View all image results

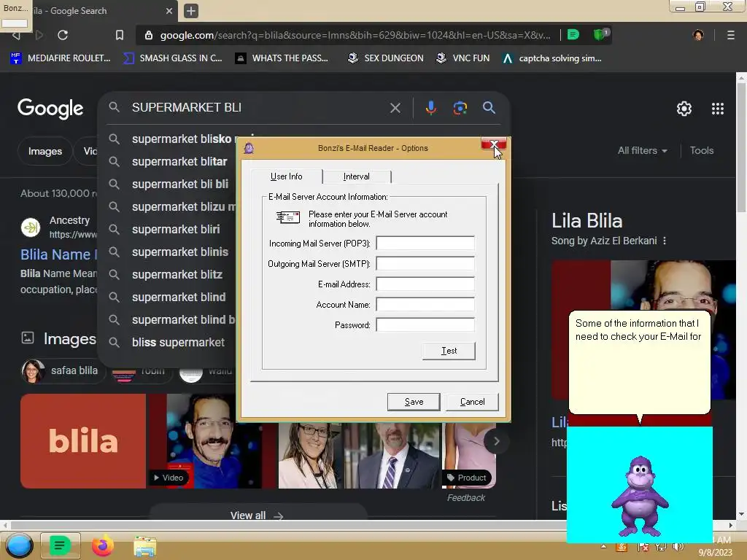coord(258,516)
